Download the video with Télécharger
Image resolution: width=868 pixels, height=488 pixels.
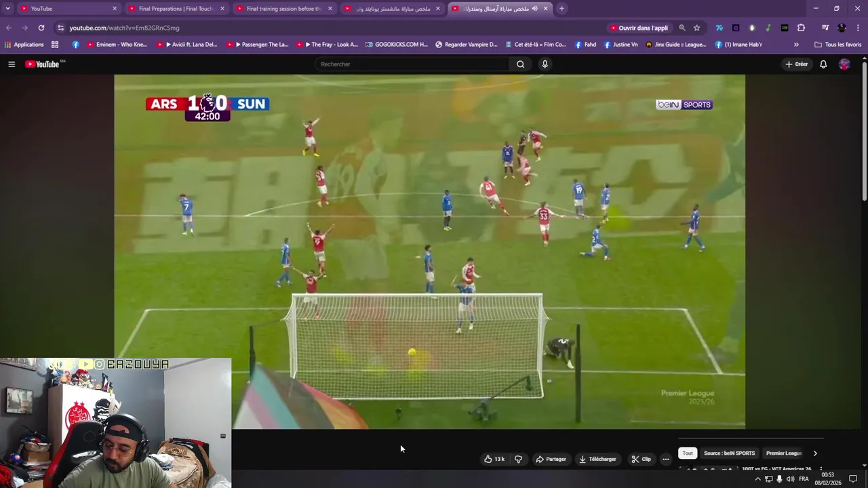pyautogui.click(x=597, y=459)
